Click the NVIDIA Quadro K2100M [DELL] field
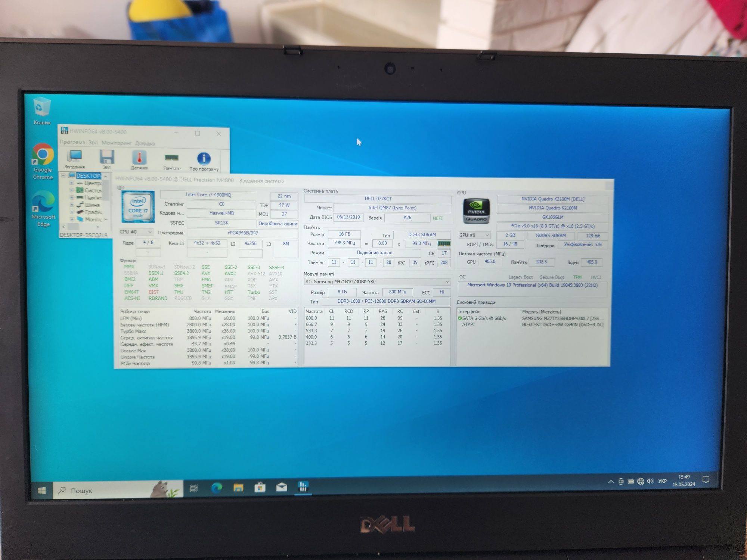747x560 pixels. [553, 199]
